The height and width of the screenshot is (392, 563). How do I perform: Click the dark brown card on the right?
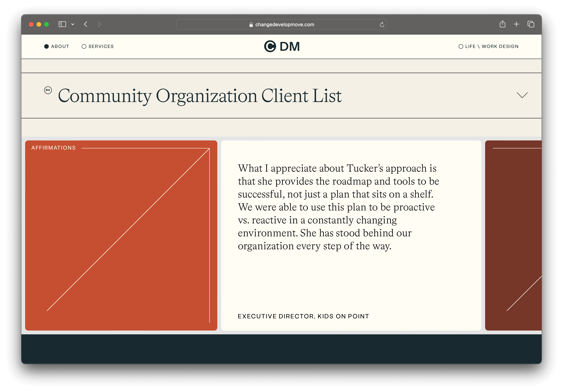point(513,235)
